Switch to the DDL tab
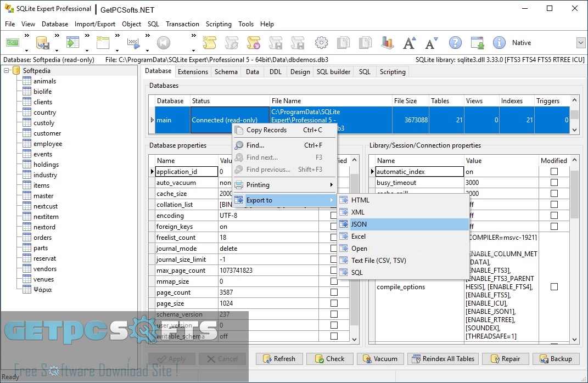 click(x=275, y=71)
